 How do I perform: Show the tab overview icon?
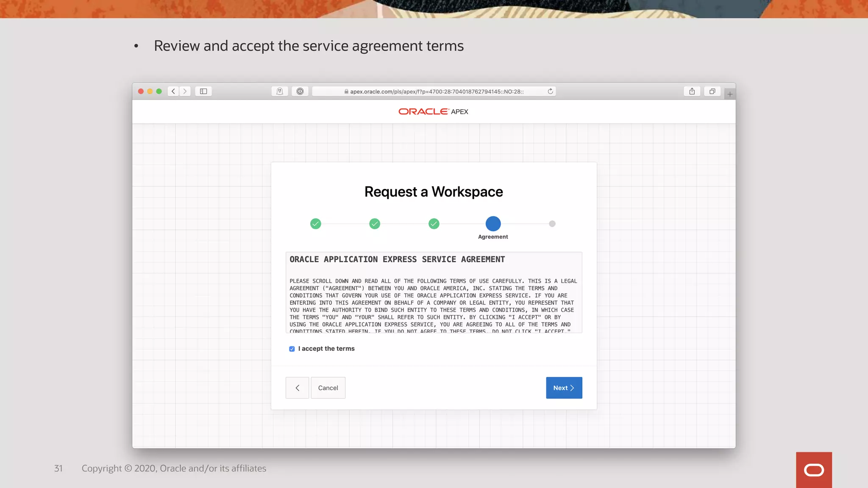(712, 91)
